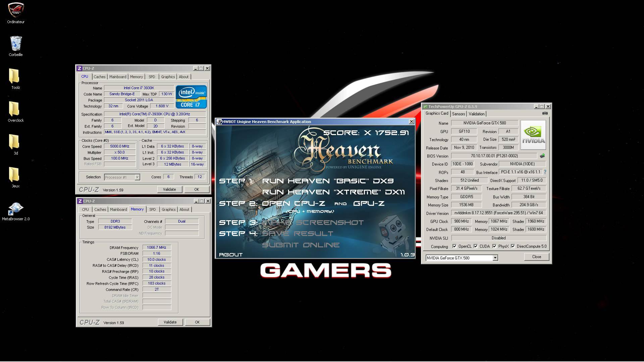The width and height of the screenshot is (644, 362).
Task: Click the Bus Interface question mark icon
Action: pos(545,172)
